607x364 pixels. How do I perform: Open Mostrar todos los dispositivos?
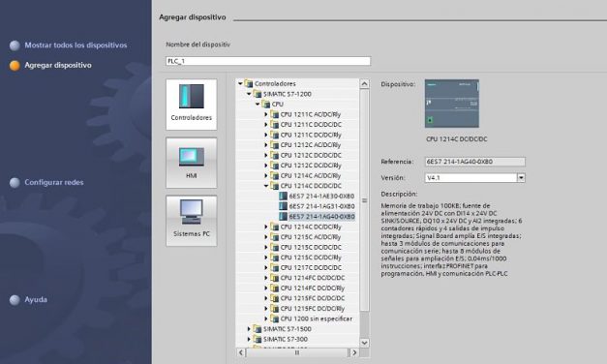pyautogui.click(x=76, y=45)
